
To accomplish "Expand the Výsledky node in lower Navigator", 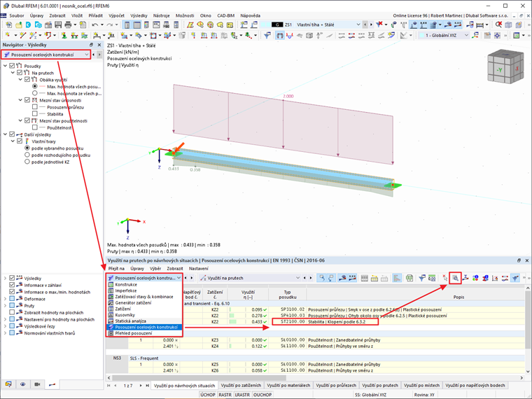I will tap(5, 278).
